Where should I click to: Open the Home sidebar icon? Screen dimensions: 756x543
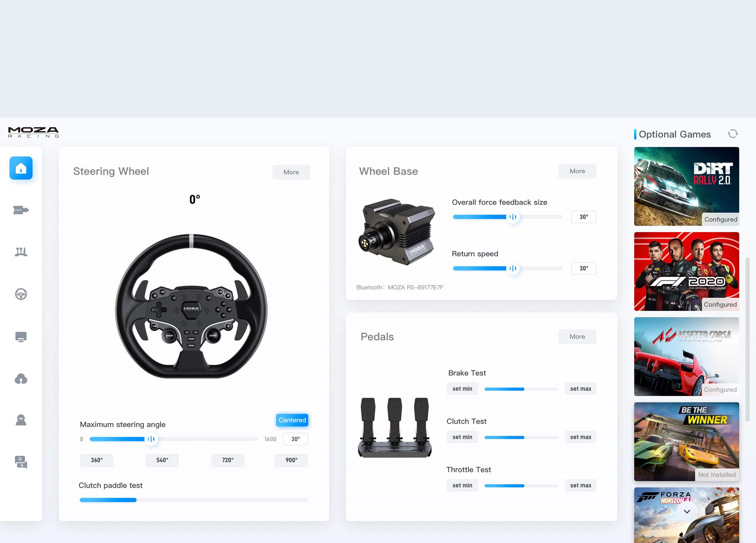pos(21,168)
